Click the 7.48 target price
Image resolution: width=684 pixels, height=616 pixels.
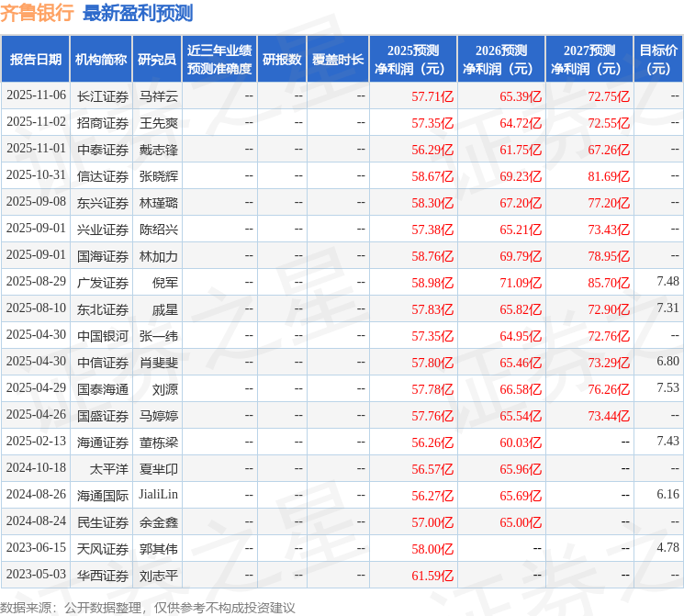pyautogui.click(x=667, y=282)
